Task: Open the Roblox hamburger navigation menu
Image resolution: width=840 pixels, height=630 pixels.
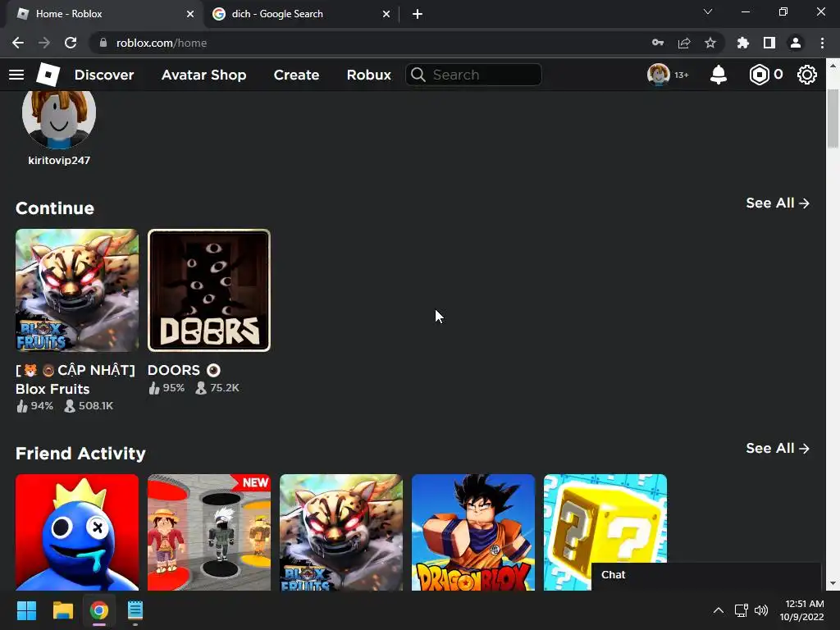Action: pos(16,75)
